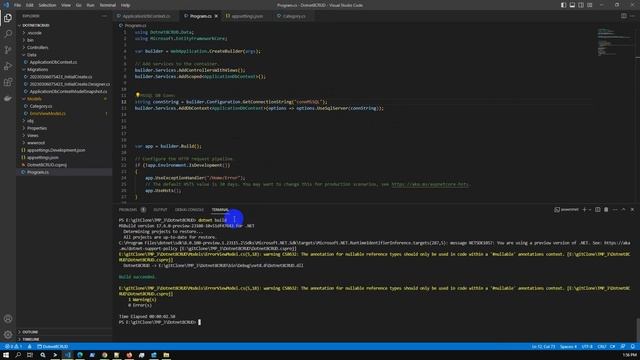This screenshot has width=640, height=360.
Task: Open DotnetBCRUD.csproj file in explorer
Action: [47, 165]
